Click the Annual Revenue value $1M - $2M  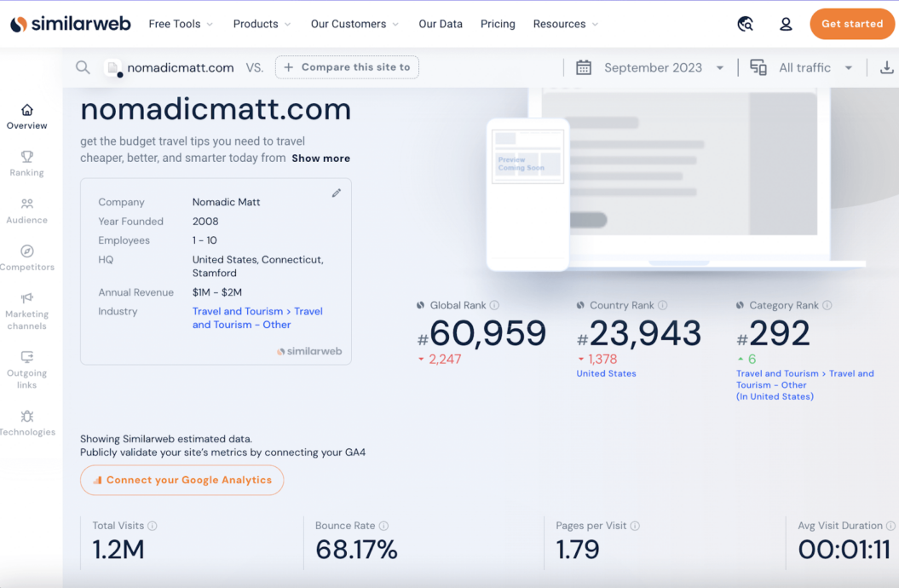[x=216, y=292]
